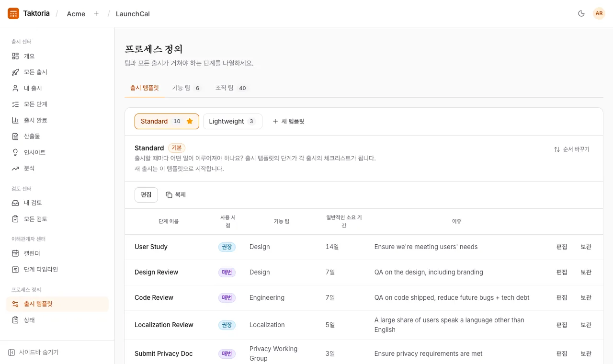Click the plus icon next to Acme

[x=96, y=13]
